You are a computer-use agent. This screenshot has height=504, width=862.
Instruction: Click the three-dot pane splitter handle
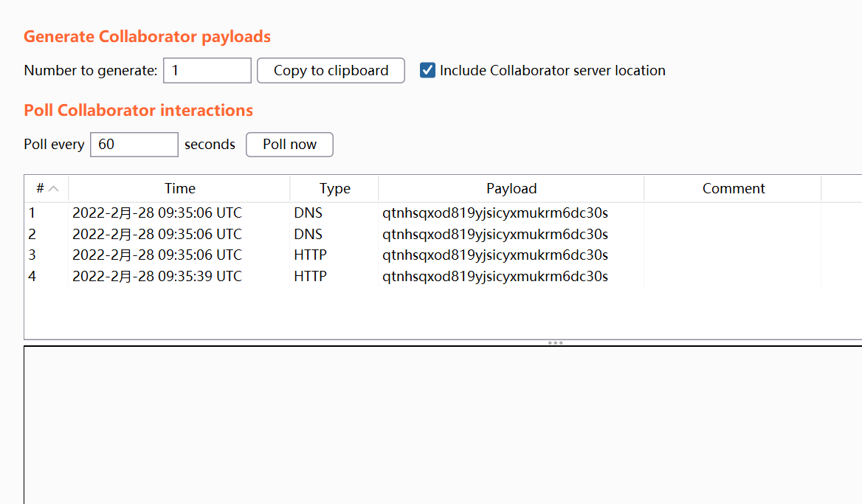tap(555, 343)
